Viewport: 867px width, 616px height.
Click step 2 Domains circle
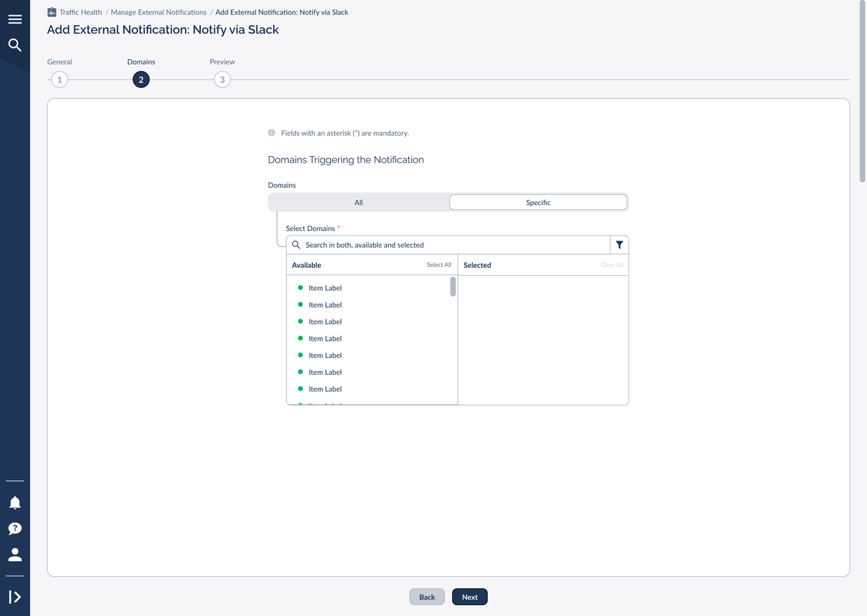[x=141, y=79]
